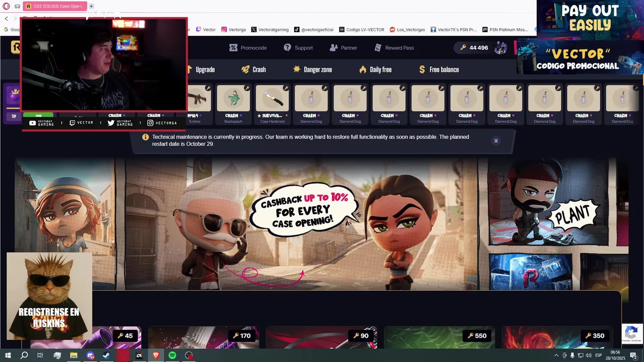Open the Vector7X's PSN bookmark
Image resolution: width=644 pixels, height=362 pixels.
tap(453, 30)
